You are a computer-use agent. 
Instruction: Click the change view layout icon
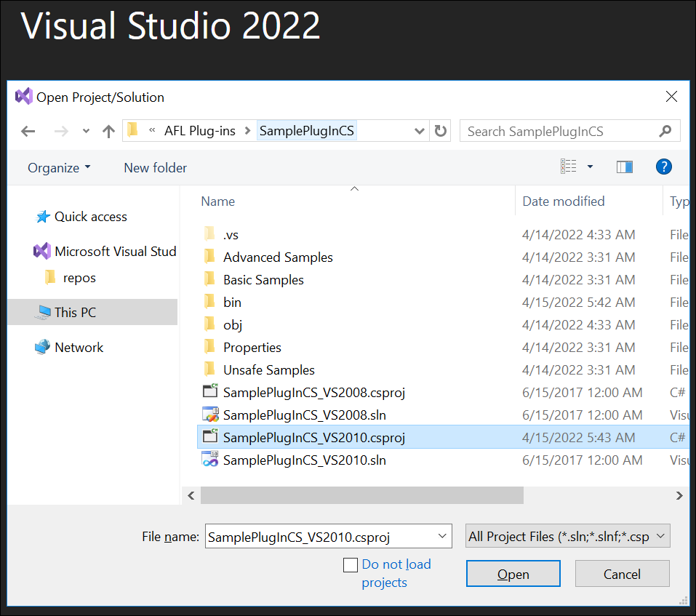click(x=569, y=167)
